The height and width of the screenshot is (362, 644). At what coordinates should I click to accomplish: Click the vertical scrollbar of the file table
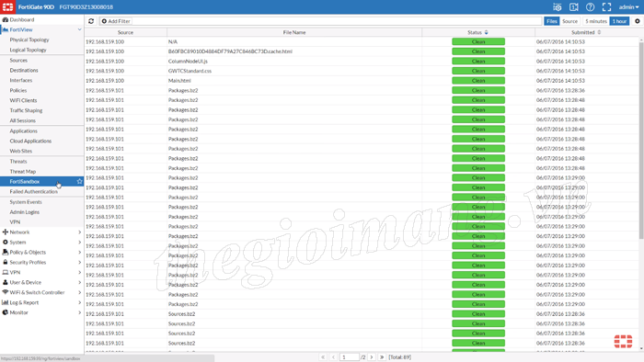point(641,140)
